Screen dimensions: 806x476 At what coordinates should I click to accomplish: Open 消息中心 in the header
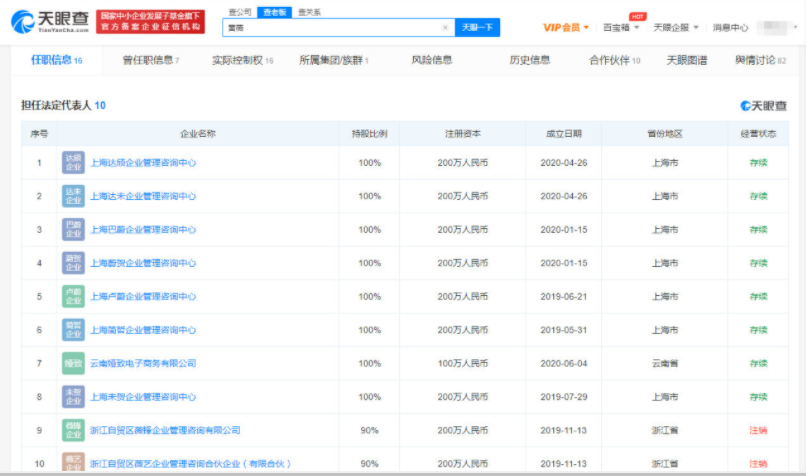pos(730,28)
